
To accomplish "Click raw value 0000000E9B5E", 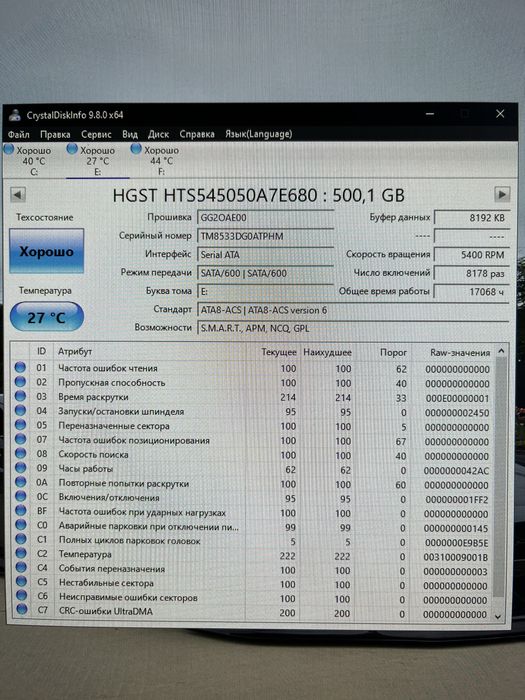I will (456, 543).
